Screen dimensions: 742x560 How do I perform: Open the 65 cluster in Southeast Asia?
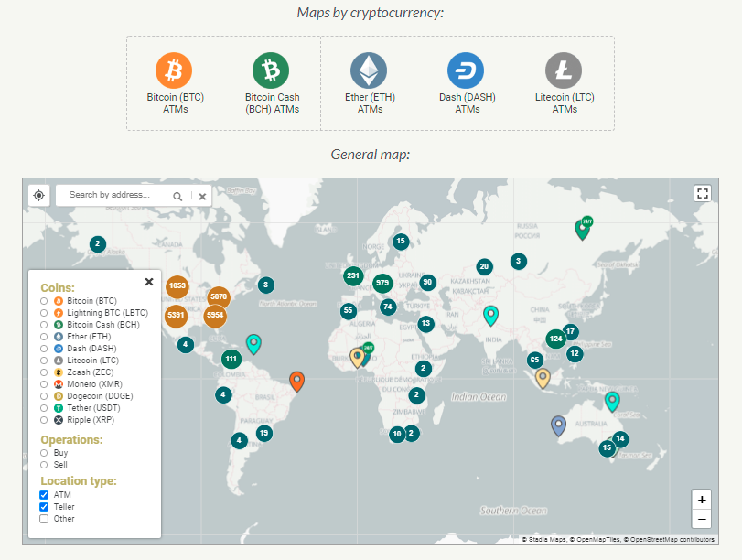pos(534,360)
